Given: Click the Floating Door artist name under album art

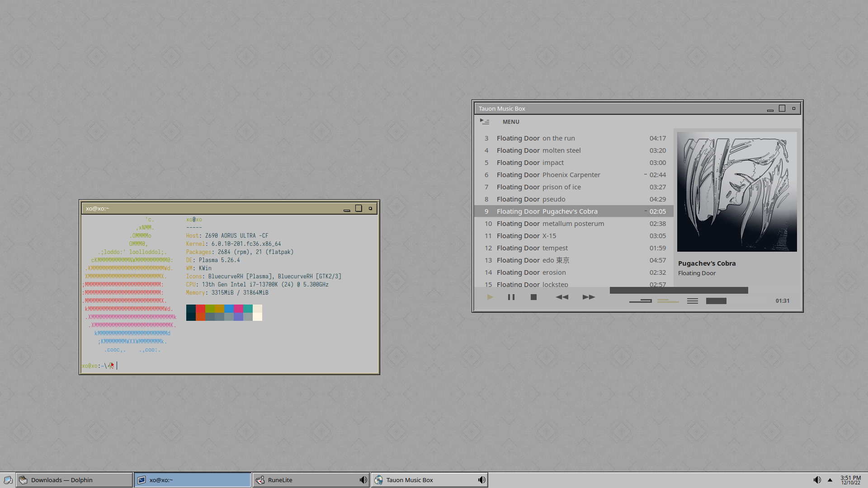Looking at the screenshot, I should pyautogui.click(x=697, y=273).
